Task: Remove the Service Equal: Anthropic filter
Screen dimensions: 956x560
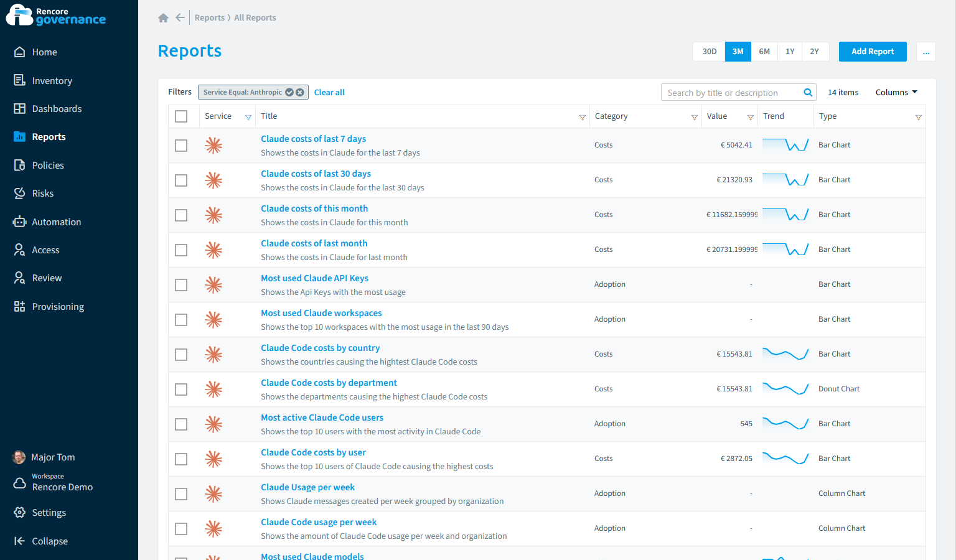Action: 300,92
